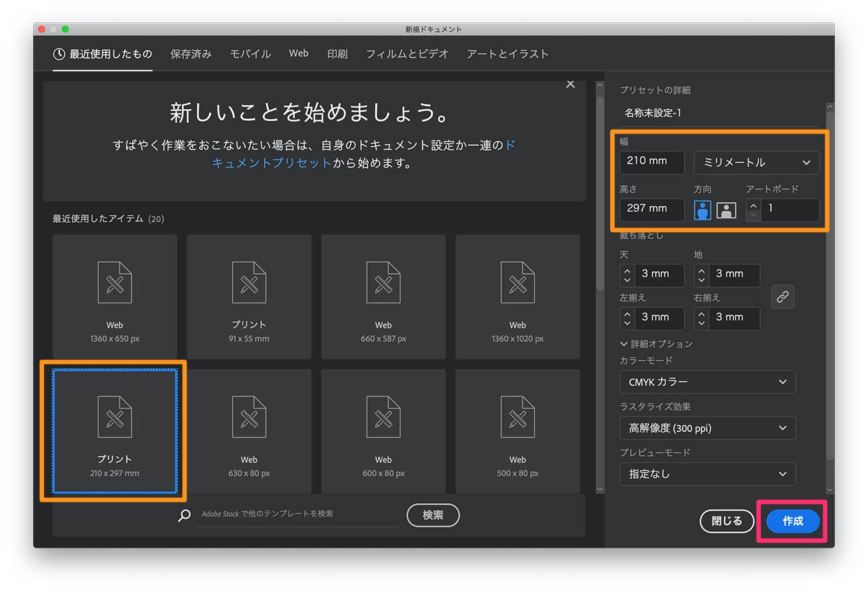The image size is (868, 592).
Task: Click the preset details panel scrollbar
Action: (830, 285)
